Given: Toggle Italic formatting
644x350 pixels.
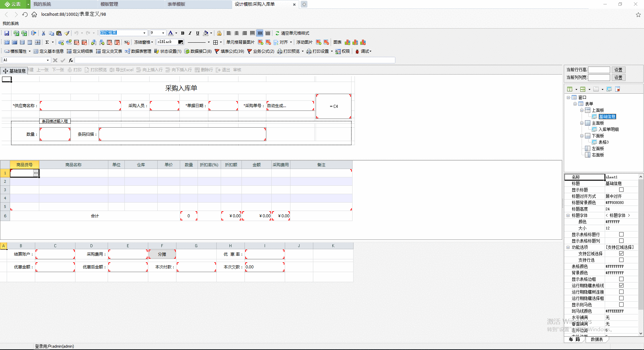Looking at the screenshot, I should 190,33.
